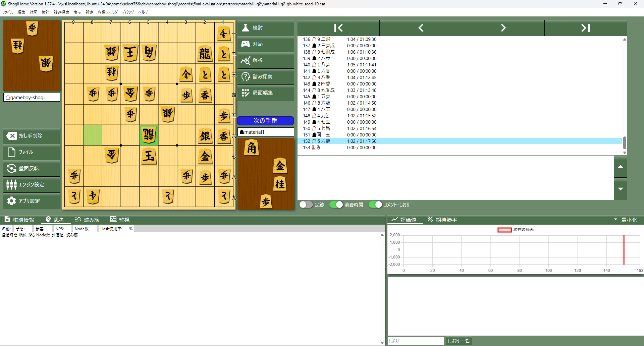Click the 現在の局面 legend swatch
This screenshot has width=644, height=346.
click(504, 230)
